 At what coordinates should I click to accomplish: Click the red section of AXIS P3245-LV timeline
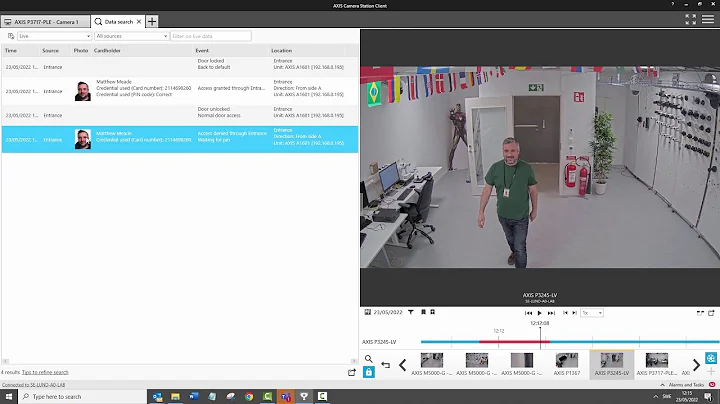(514, 342)
